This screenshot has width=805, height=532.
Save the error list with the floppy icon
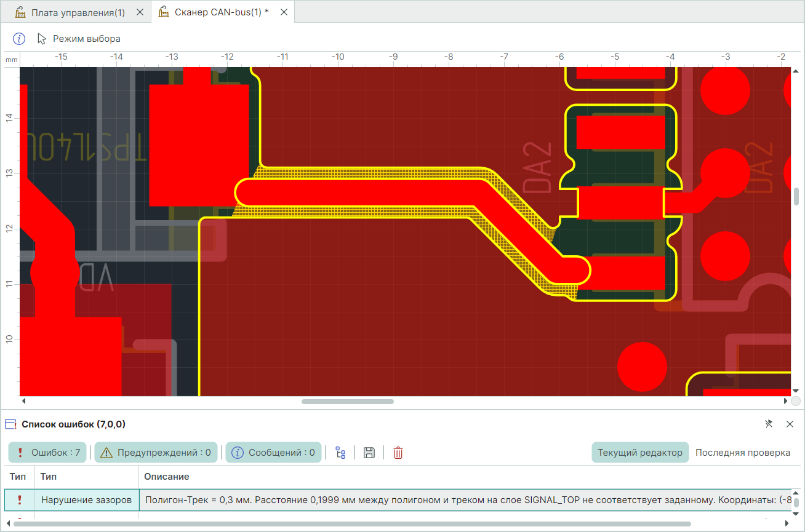click(369, 453)
